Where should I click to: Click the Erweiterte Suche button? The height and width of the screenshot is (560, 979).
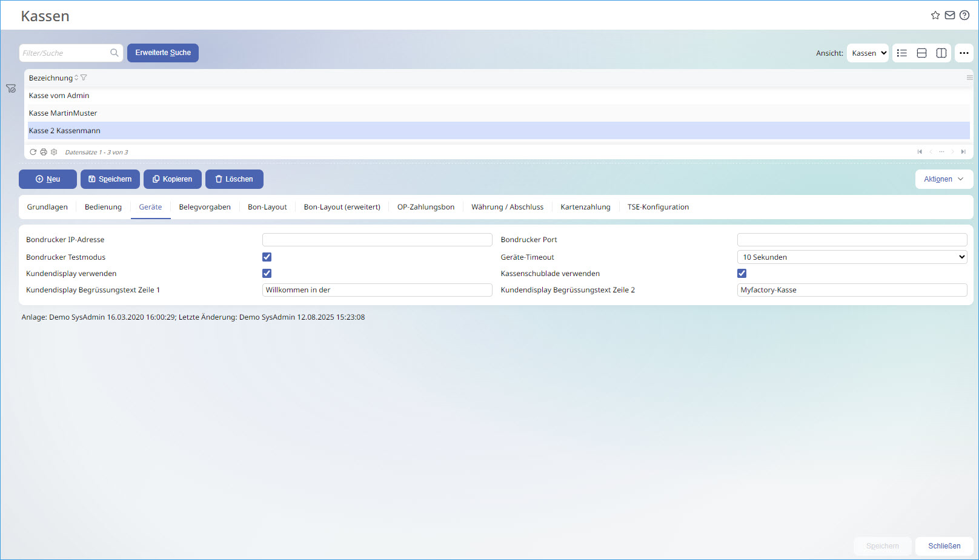(163, 53)
